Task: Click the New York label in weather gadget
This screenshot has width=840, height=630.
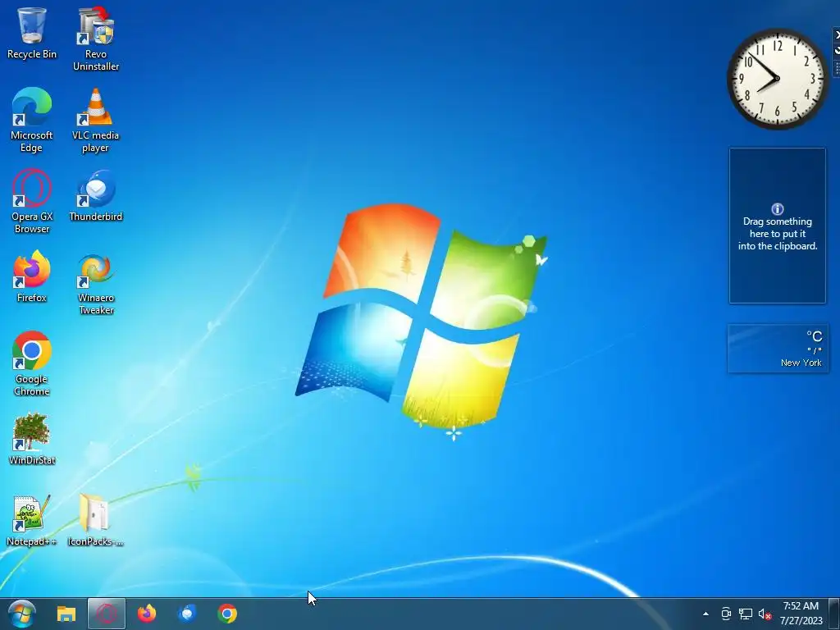Action: click(x=801, y=363)
